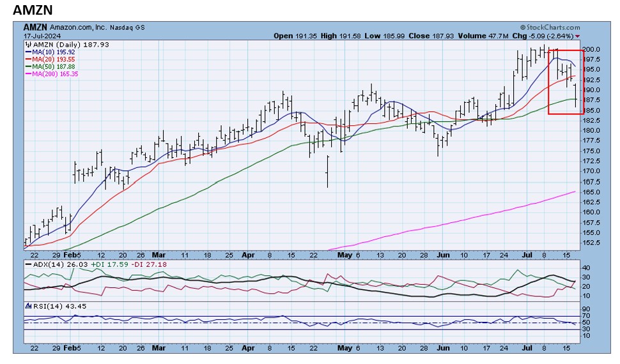Image resolution: width=620 pixels, height=364 pixels.
Task: Click the Jul label on price chart axis
Action: coord(527,255)
